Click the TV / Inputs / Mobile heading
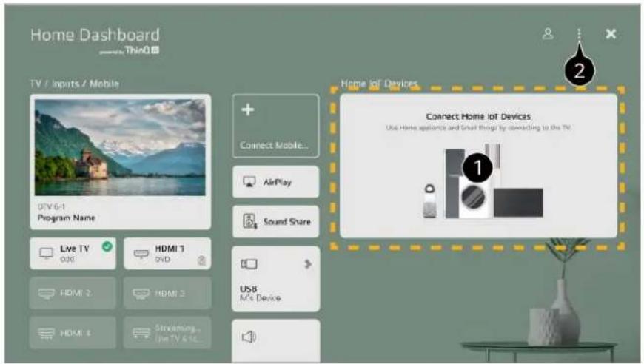Viewport: 644px width, 364px height. [x=74, y=84]
